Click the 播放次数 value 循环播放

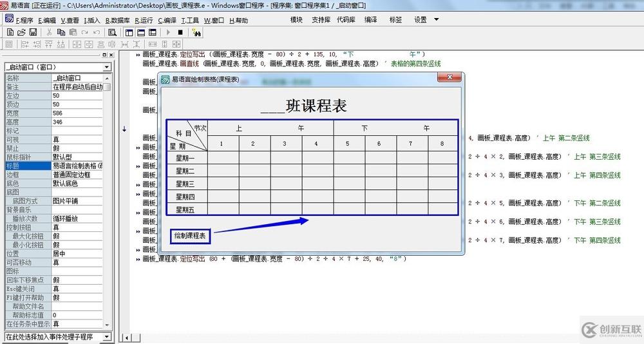click(77, 218)
